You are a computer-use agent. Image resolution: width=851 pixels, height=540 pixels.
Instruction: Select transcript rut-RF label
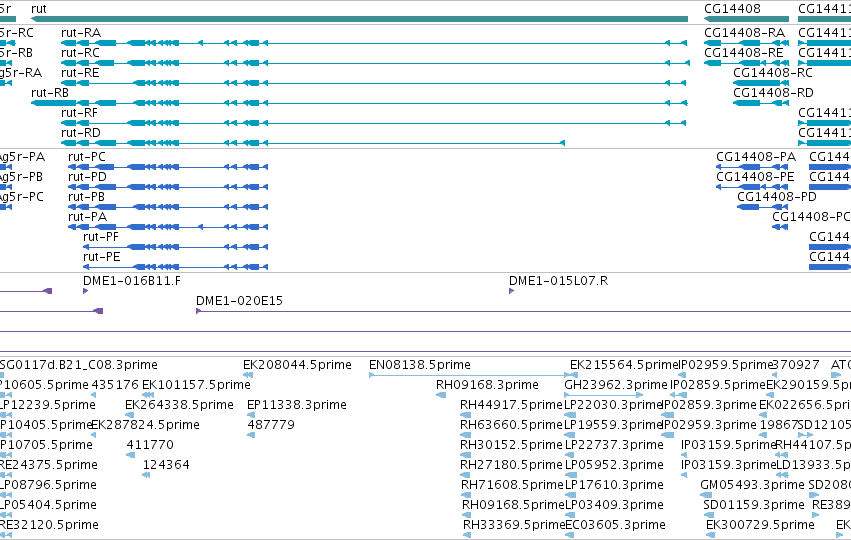80,113
